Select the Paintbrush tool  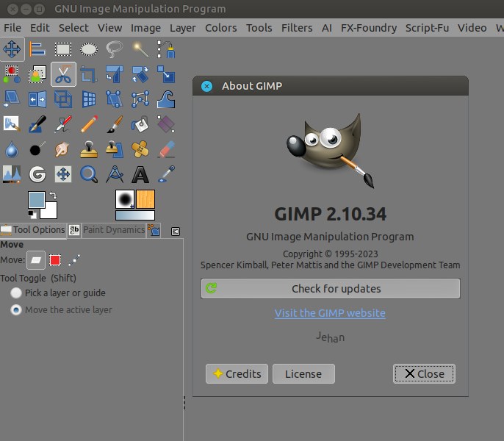115,124
